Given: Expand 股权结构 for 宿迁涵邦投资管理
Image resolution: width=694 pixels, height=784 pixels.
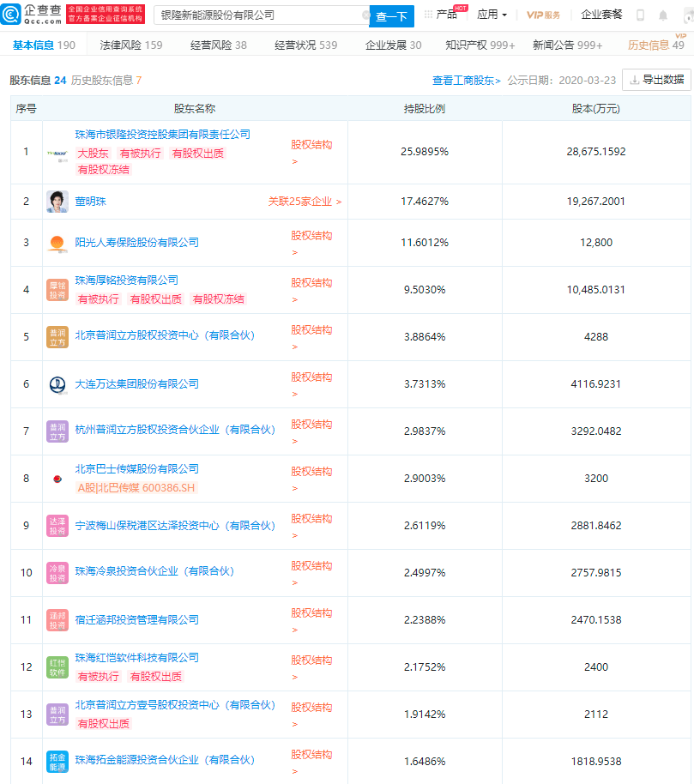Looking at the screenshot, I should tap(311, 620).
